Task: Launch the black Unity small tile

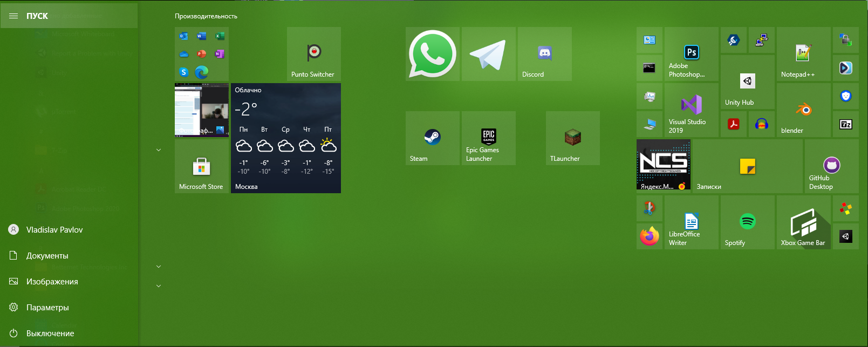Action: point(846,236)
